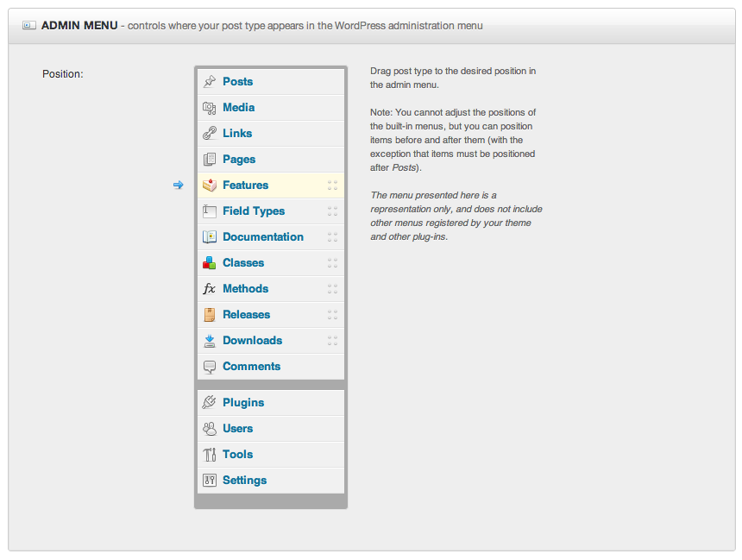
Task: Click the drag handle on the Releases row
Action: coord(332,314)
